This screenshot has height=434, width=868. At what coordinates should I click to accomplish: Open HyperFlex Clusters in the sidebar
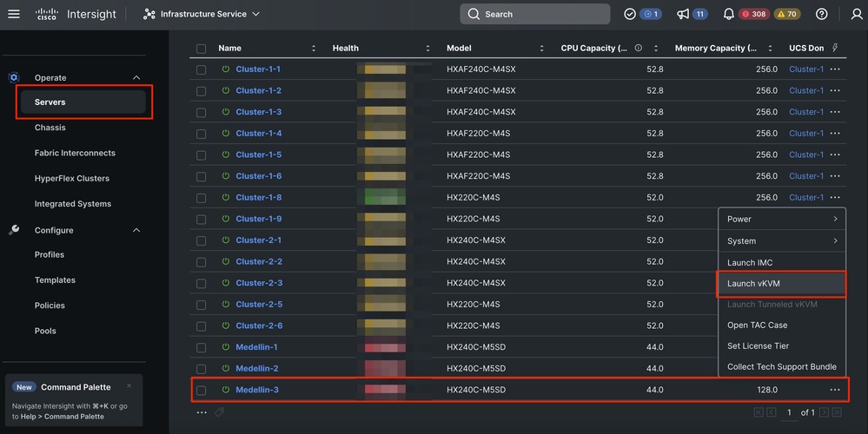point(72,179)
